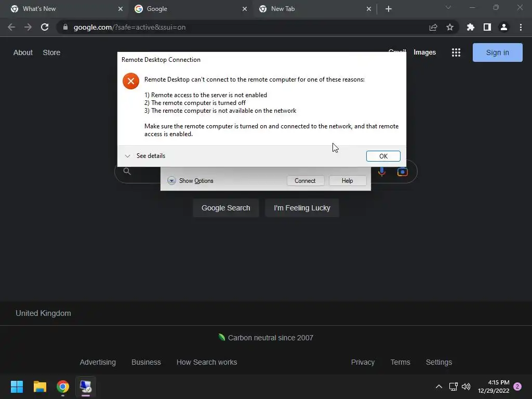View site information lock icon

click(x=65, y=27)
